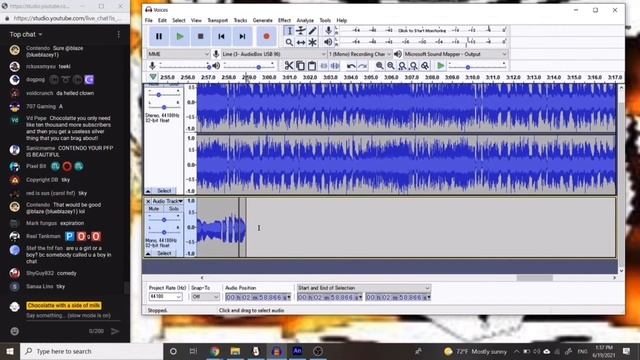Trim audio outside selection
This screenshot has width=640, height=360.
tap(324, 66)
